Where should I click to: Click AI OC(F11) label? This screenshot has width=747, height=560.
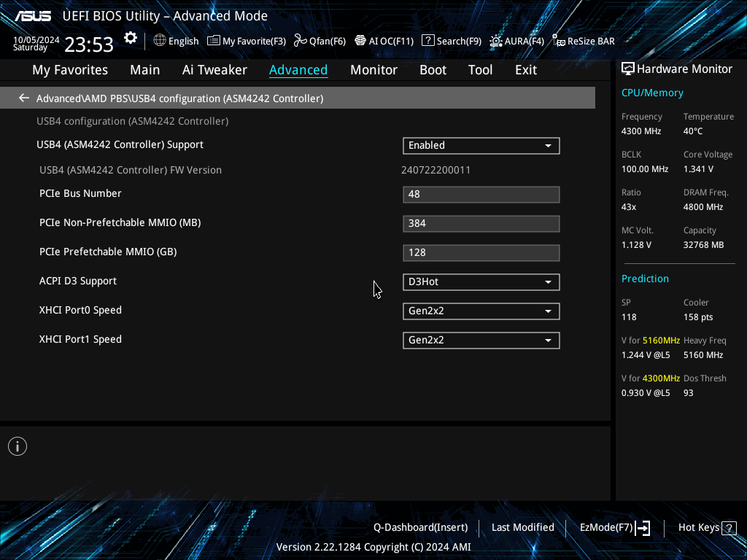391,41
